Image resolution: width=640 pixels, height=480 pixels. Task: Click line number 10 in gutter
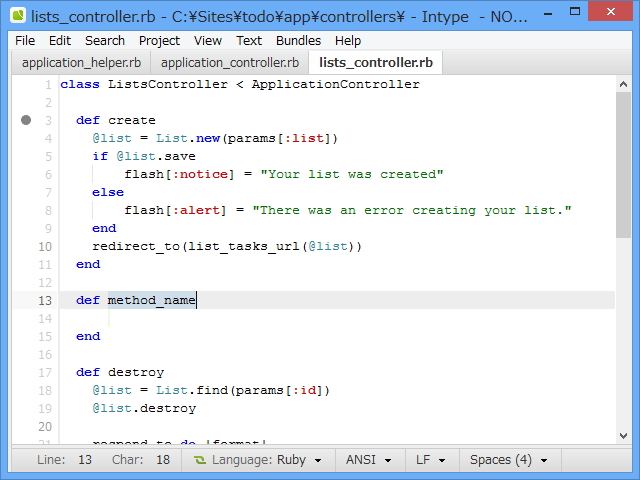click(x=45, y=247)
